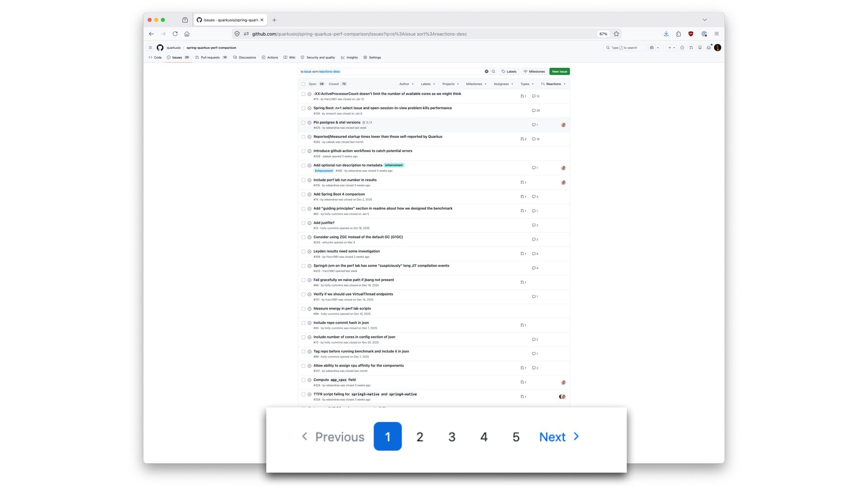Open the uBlock Origin extension icon
Image resolution: width=868 pixels, height=488 pixels.
tap(690, 34)
